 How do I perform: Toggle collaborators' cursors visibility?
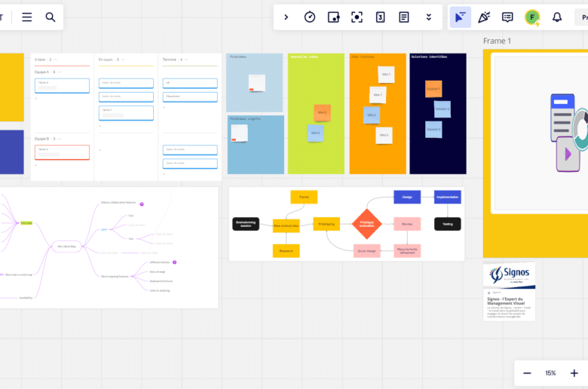(x=460, y=17)
